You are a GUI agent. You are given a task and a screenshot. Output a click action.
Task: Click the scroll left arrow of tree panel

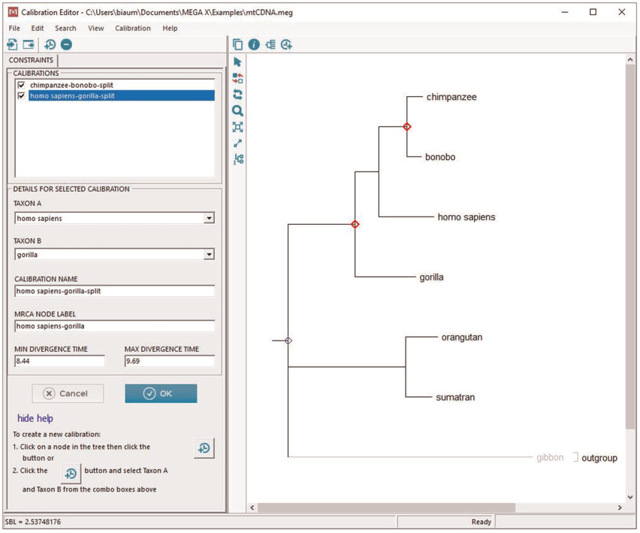pyautogui.click(x=252, y=508)
